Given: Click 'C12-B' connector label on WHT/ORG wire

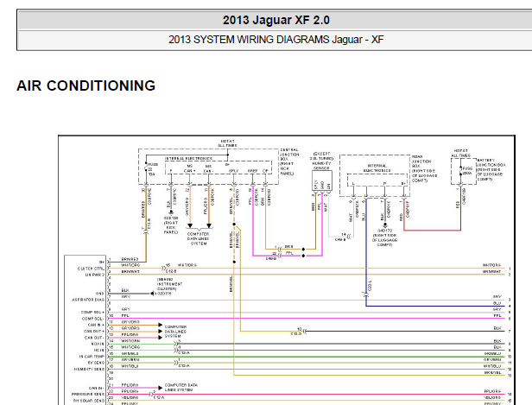Looking at the screenshot, I should pos(171,271).
